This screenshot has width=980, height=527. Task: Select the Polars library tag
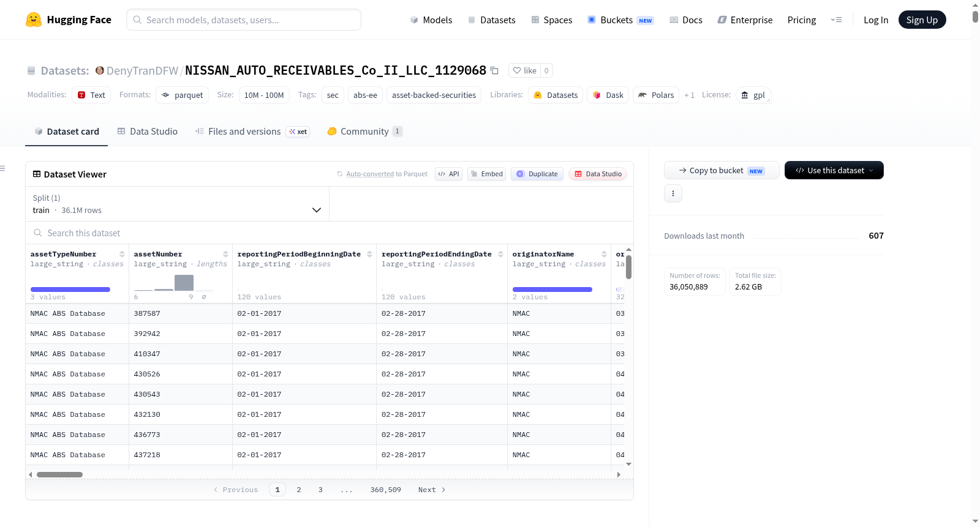pos(656,95)
